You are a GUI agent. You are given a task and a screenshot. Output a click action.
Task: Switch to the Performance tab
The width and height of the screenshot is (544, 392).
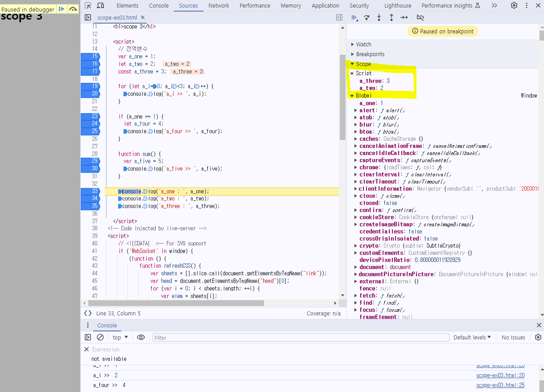(x=255, y=5)
